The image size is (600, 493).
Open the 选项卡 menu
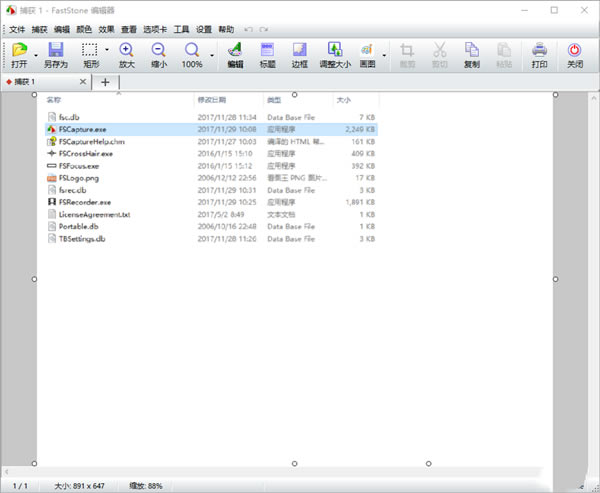(155, 29)
